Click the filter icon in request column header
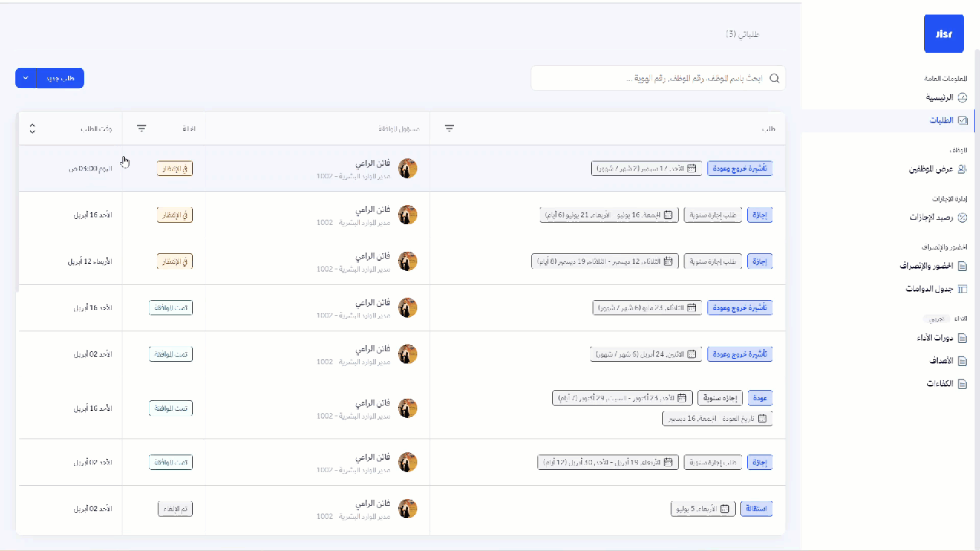980x551 pixels. [449, 129]
